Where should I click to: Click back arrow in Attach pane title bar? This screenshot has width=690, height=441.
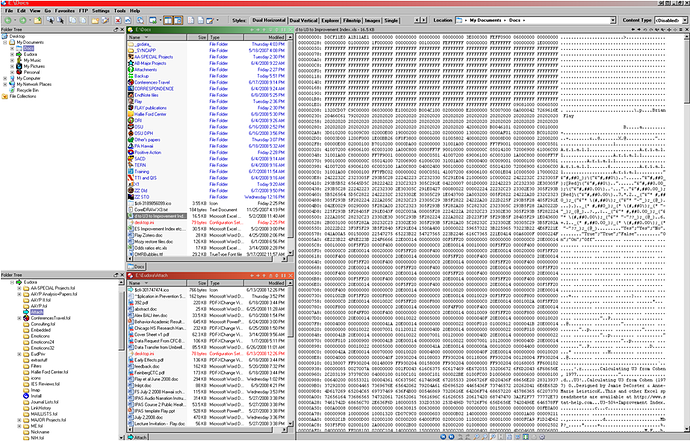point(252,276)
